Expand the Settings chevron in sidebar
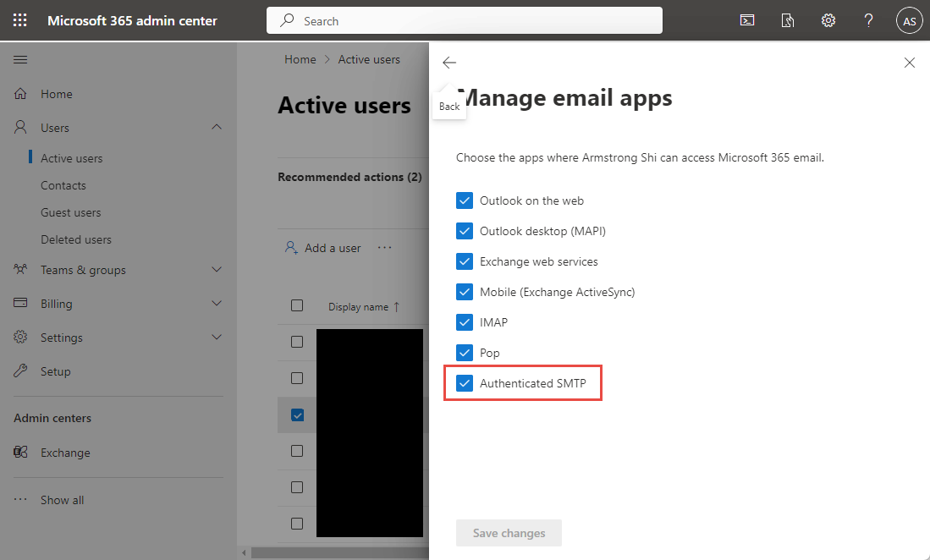The image size is (930, 560). pyautogui.click(x=217, y=338)
